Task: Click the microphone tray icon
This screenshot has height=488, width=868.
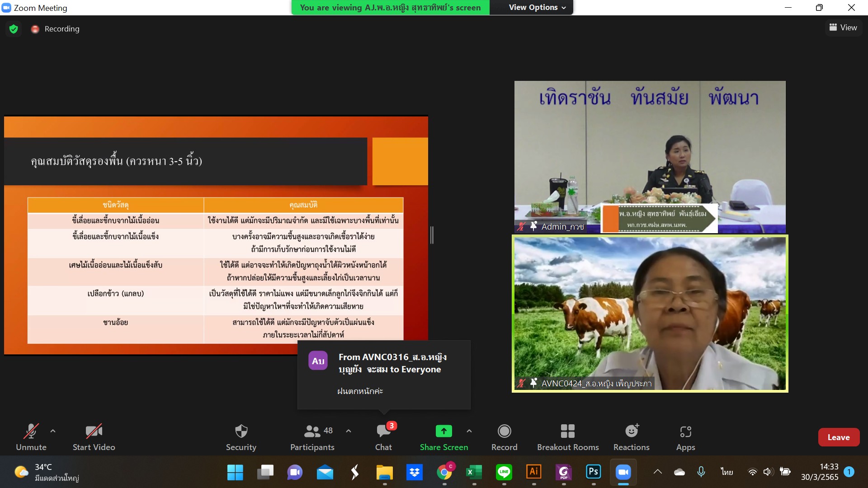Action: [701, 472]
